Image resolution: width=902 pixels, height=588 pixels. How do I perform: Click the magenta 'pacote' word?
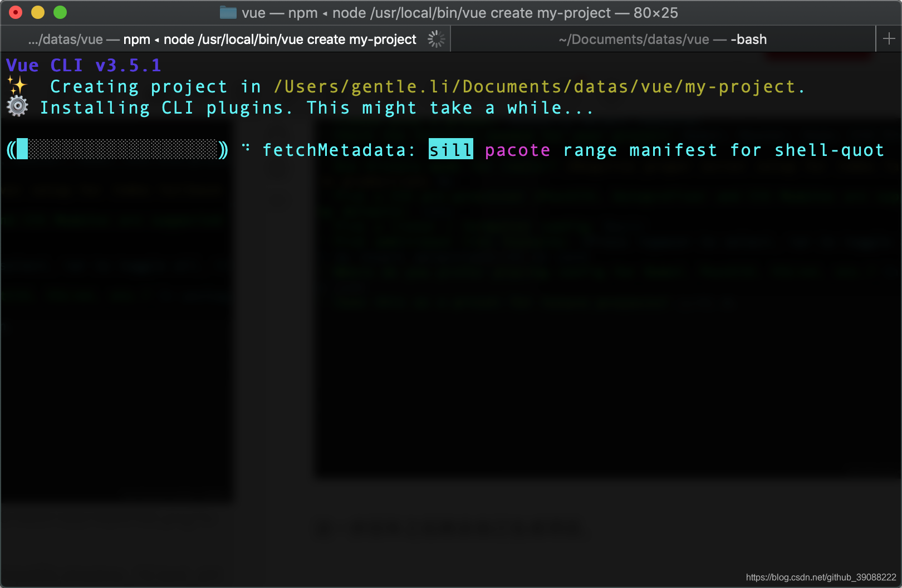518,150
